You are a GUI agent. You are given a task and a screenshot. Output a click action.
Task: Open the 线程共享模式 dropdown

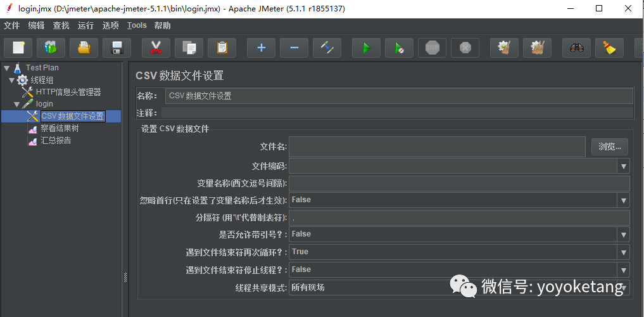click(x=624, y=287)
